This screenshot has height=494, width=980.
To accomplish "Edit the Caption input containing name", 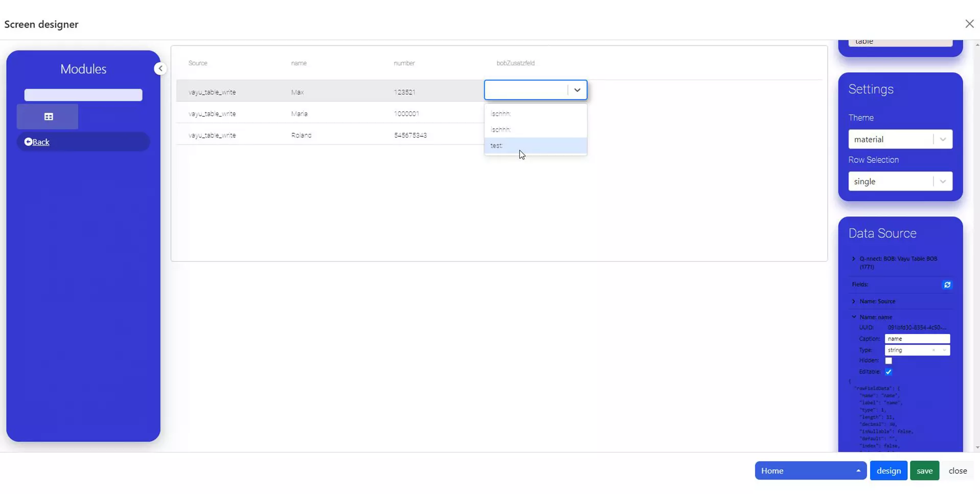I will pyautogui.click(x=917, y=339).
